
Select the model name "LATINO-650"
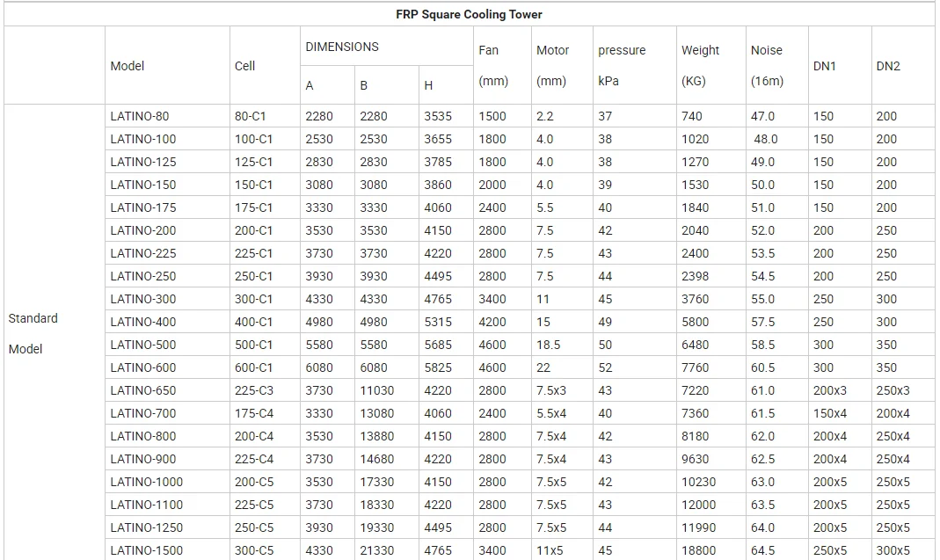(x=143, y=390)
